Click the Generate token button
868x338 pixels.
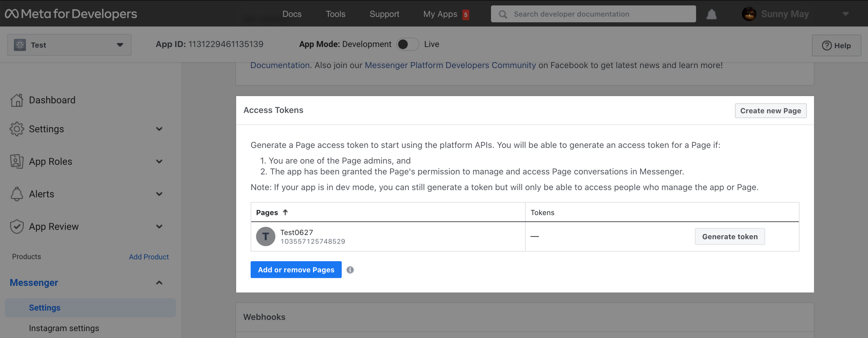pos(730,237)
